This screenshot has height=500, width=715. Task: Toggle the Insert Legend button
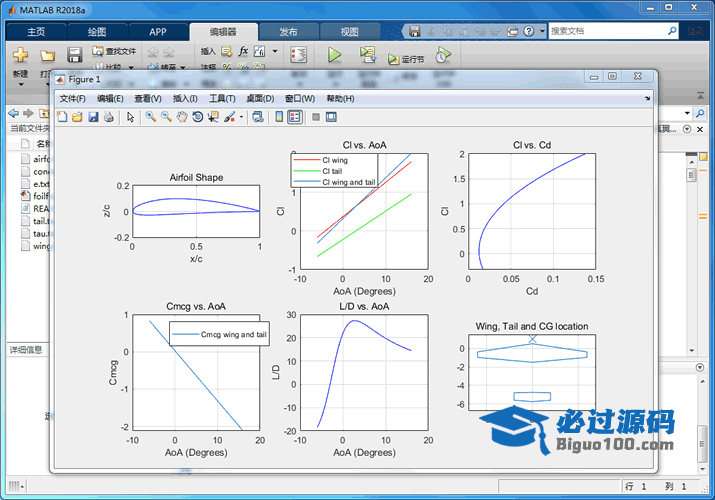294,117
